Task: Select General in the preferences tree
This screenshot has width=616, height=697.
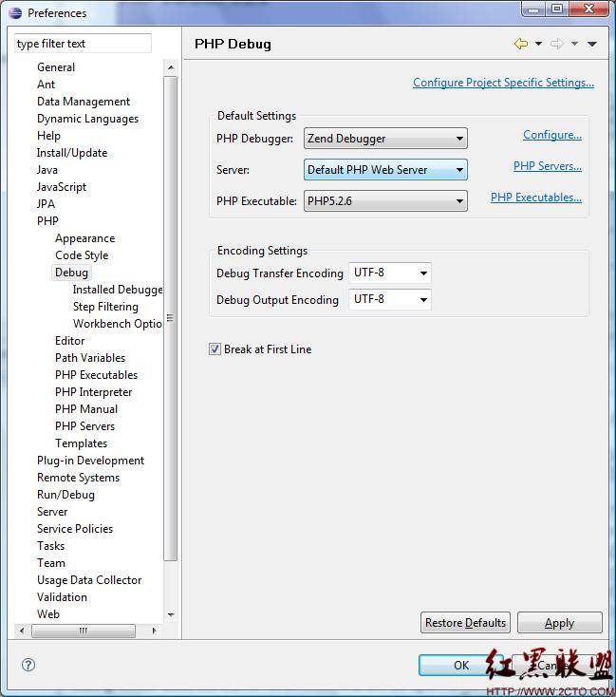Action: pos(56,67)
